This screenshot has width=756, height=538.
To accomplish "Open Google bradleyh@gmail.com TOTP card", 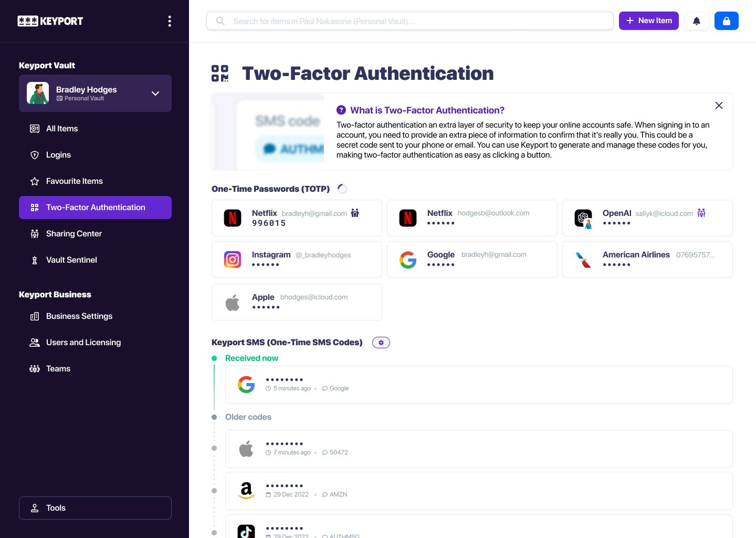I will point(472,260).
